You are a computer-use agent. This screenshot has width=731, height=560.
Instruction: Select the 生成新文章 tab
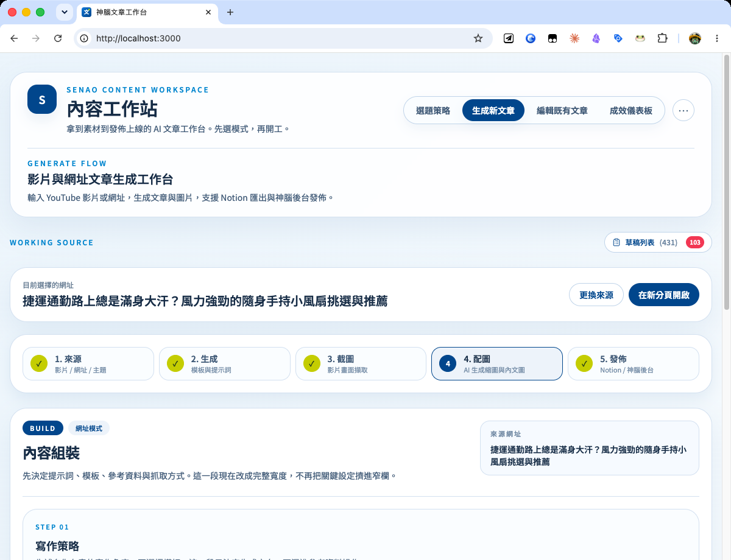coord(493,110)
